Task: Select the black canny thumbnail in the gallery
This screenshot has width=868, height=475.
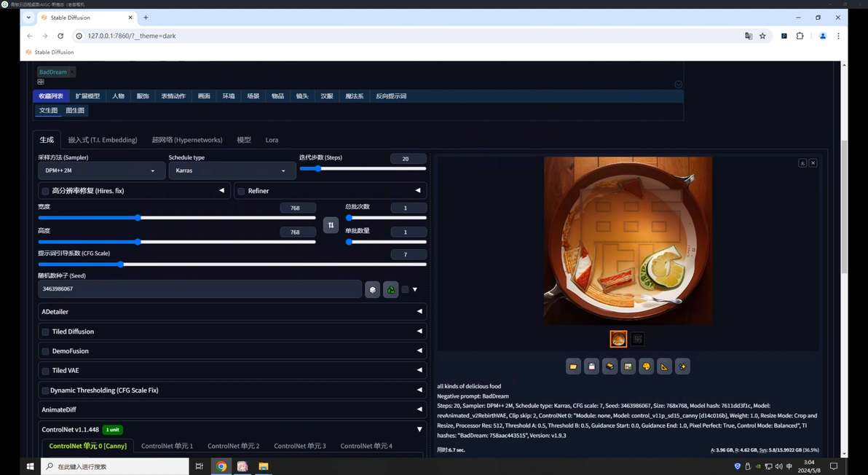Action: point(637,339)
